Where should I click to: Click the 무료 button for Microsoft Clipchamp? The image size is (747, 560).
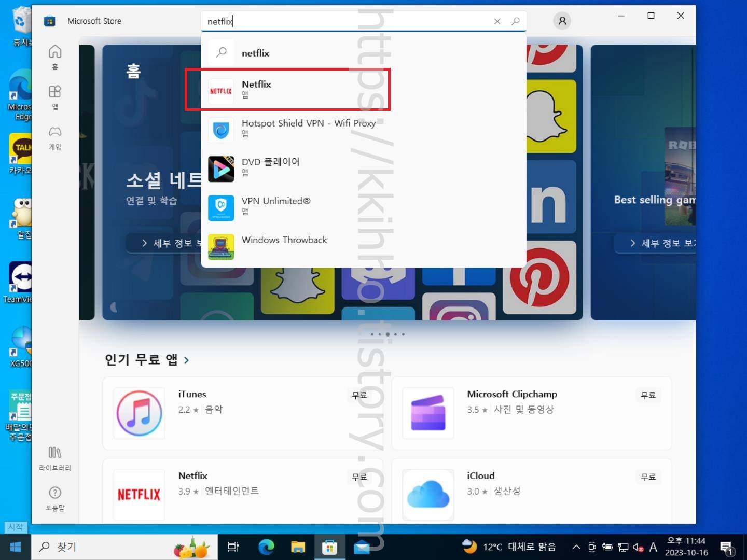click(x=648, y=395)
